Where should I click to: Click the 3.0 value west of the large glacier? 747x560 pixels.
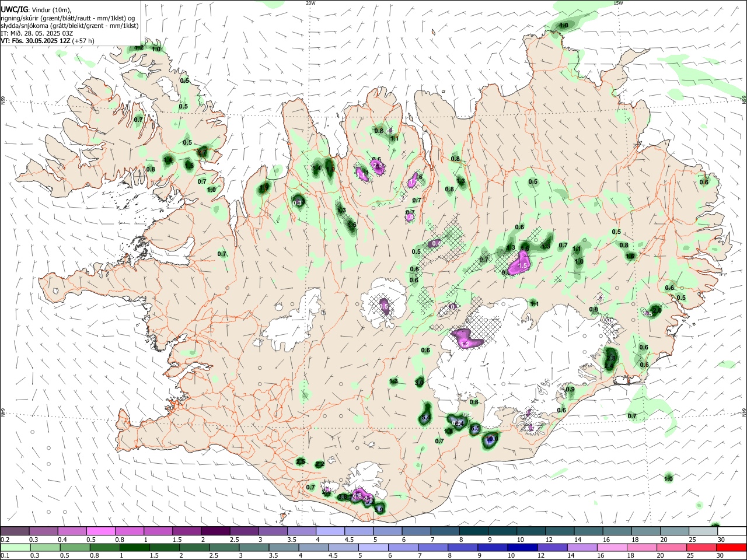[420, 383]
